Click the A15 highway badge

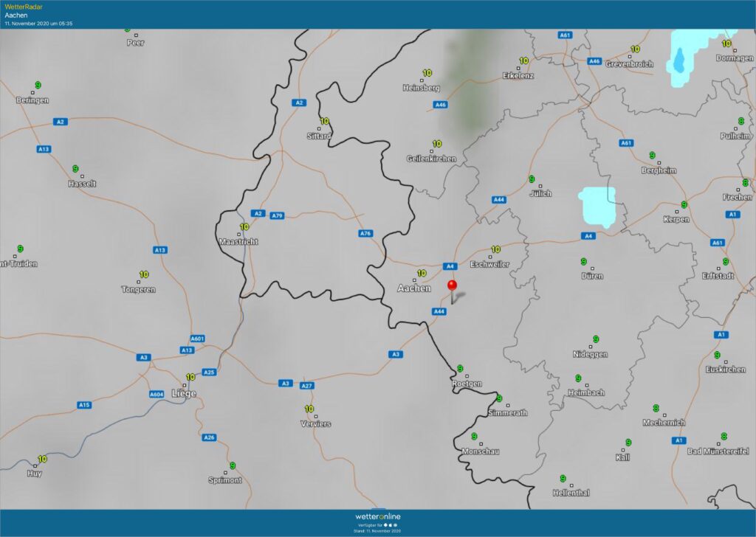pos(84,405)
